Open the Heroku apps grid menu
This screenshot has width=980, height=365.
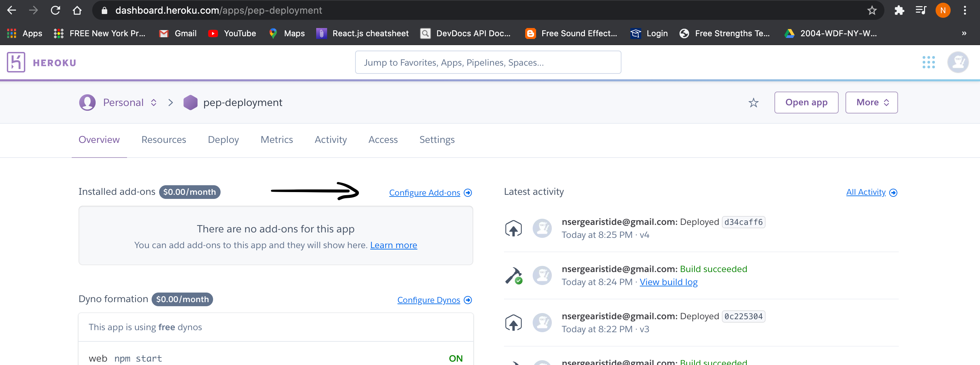(x=929, y=62)
